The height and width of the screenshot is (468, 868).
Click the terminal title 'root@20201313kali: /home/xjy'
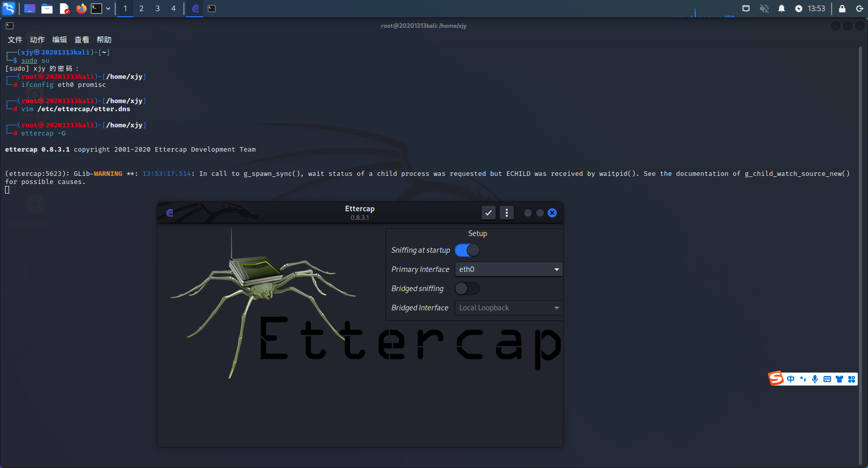[x=423, y=26]
